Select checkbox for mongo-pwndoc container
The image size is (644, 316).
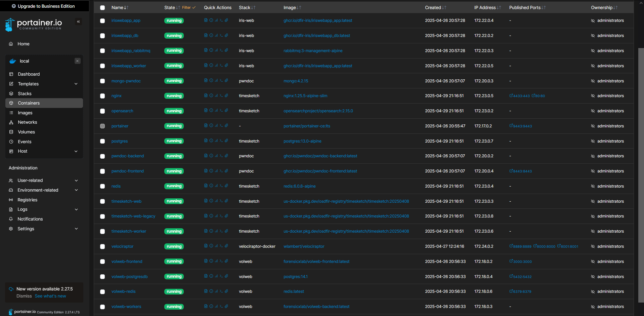click(x=102, y=81)
